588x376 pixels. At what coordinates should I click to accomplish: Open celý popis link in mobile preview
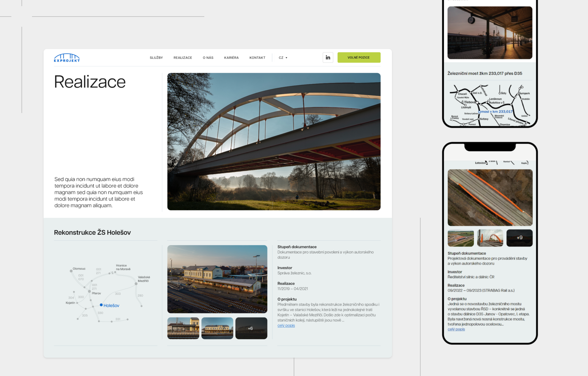(x=456, y=329)
